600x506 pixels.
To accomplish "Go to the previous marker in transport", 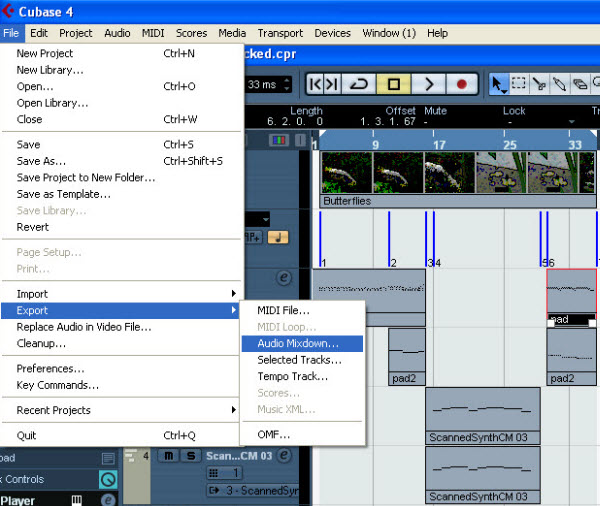I will point(316,84).
